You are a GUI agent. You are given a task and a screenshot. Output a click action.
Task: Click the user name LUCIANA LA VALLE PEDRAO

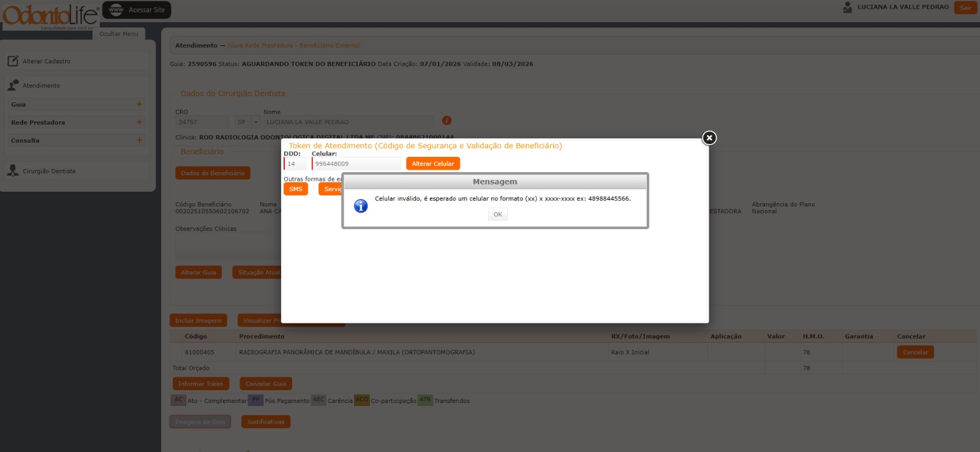pyautogui.click(x=903, y=7)
